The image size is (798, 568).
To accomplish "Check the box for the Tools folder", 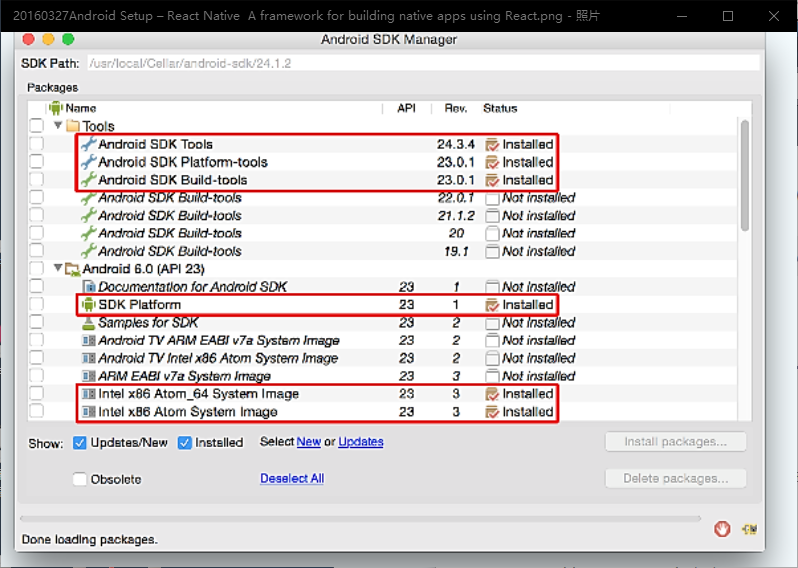I will [x=37, y=126].
